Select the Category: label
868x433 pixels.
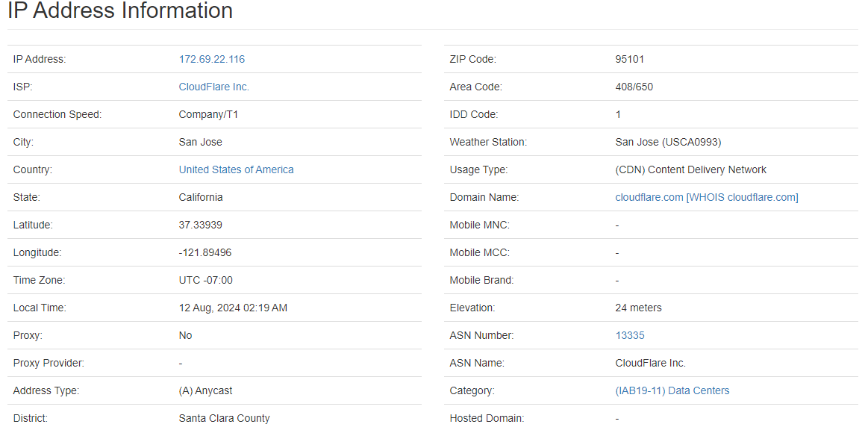point(472,391)
